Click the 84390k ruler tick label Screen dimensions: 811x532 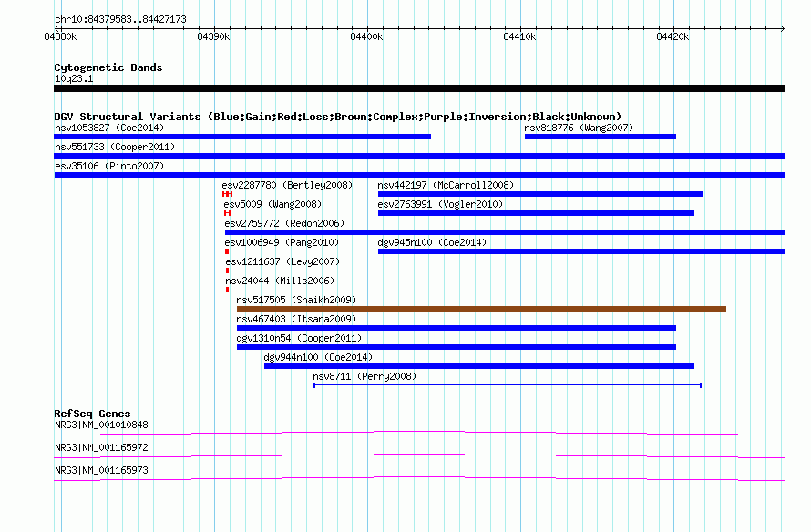[213, 36]
